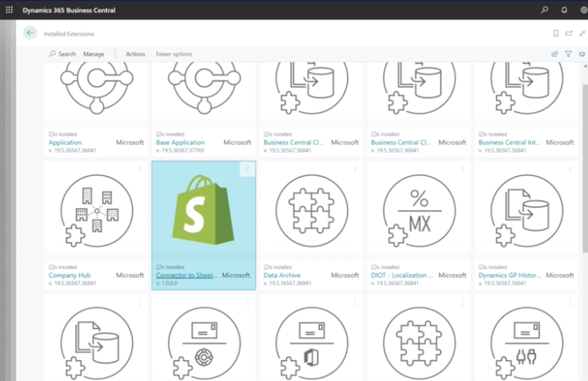
Task: Open the notifications bell
Action: (564, 10)
